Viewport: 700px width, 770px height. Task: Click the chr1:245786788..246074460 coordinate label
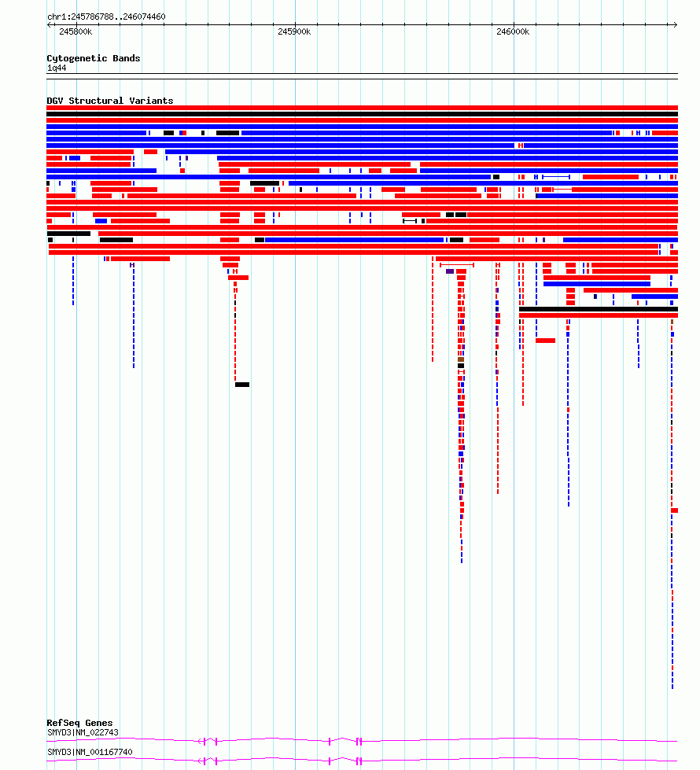pos(106,17)
